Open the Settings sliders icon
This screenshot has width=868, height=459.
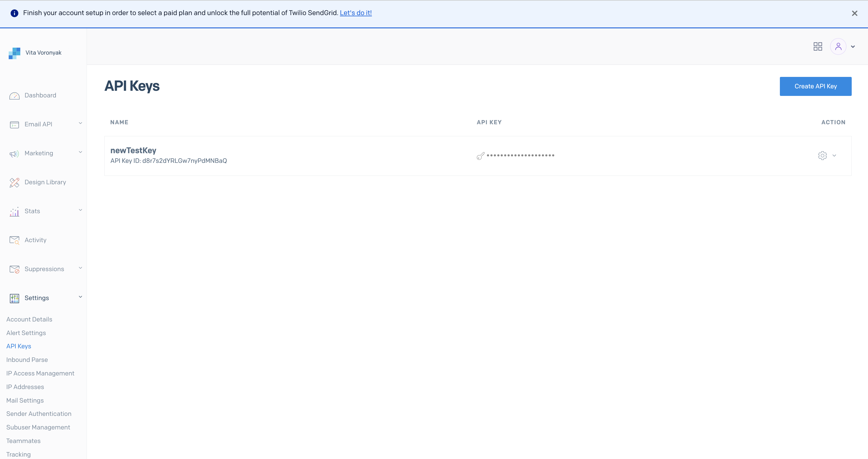coord(14,298)
